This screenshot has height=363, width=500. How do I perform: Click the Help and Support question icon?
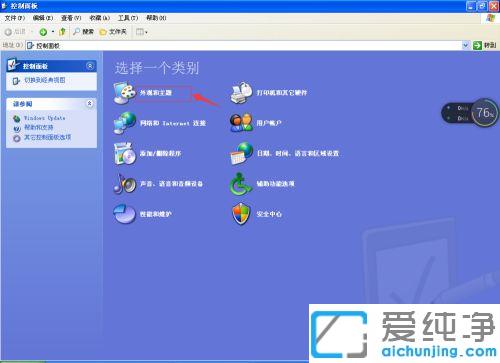click(17, 128)
